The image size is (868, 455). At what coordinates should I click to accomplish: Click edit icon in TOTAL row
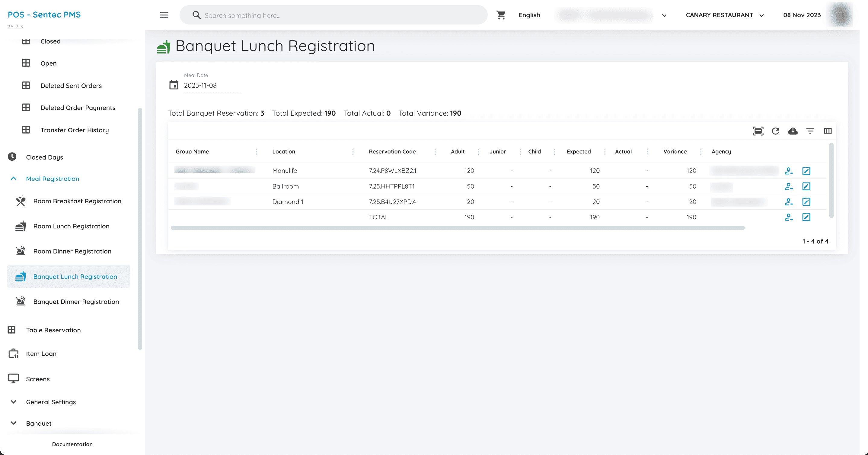pos(806,217)
